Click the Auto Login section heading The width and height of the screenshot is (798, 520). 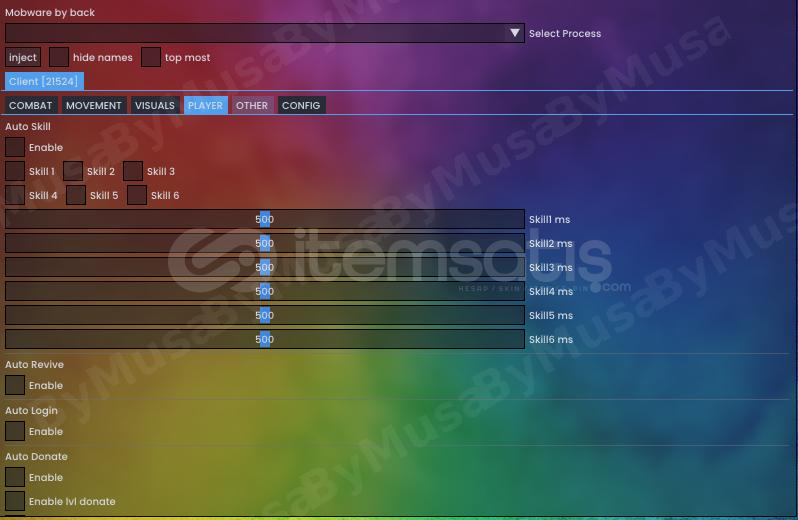[x=32, y=411]
